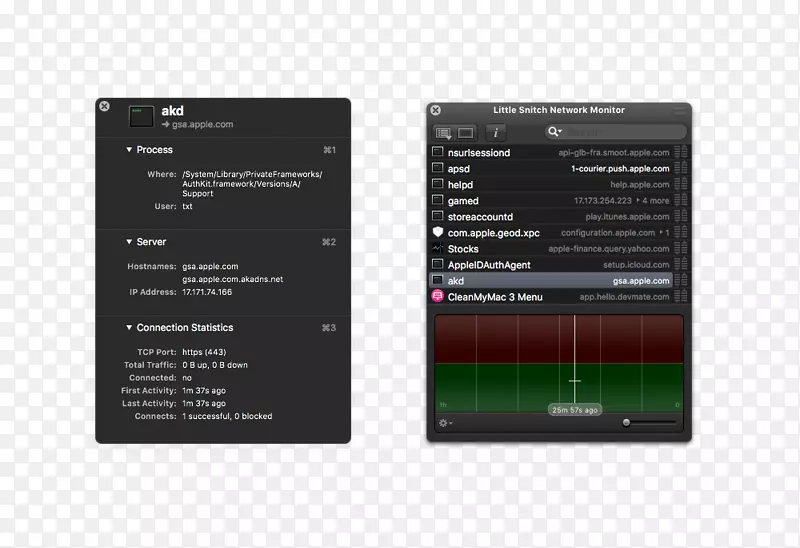
Task: Click traffic meter on nsurlsessiond row
Action: coord(681,152)
